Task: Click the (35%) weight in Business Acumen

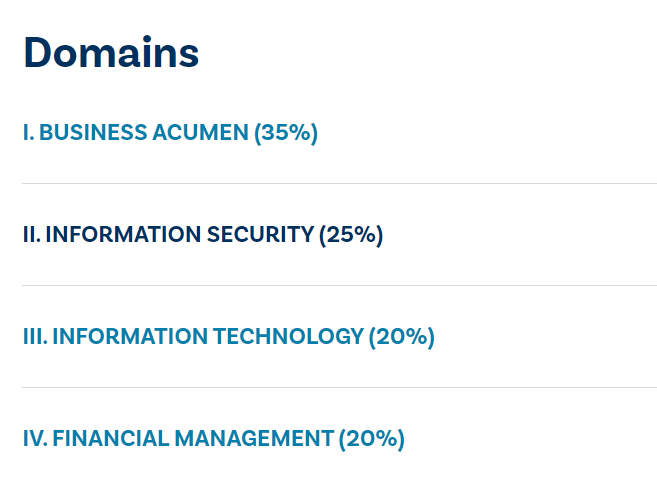Action: tap(286, 133)
